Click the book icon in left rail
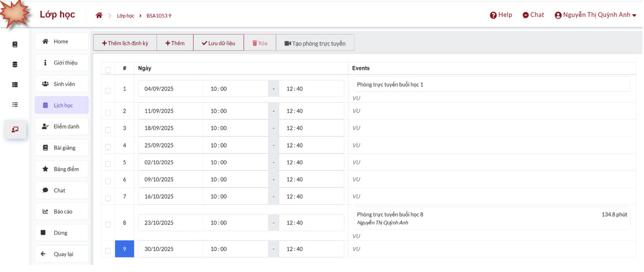This screenshot has height=272, width=644. click(x=15, y=44)
